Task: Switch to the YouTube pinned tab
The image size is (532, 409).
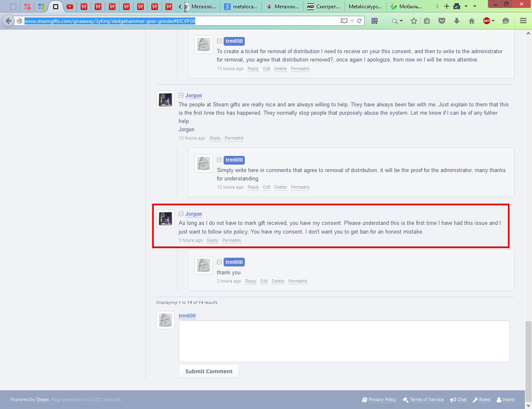Action: point(69,6)
